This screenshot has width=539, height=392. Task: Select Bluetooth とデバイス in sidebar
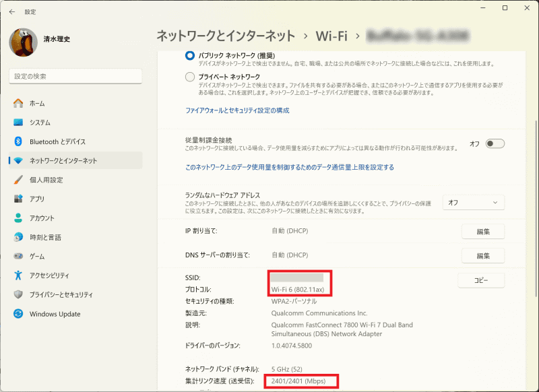(51, 140)
